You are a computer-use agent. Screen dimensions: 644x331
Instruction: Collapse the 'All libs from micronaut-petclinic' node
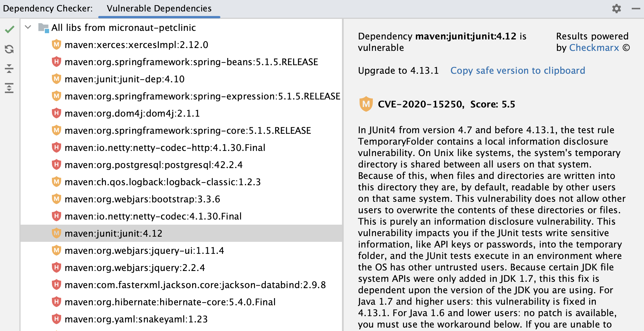[28, 27]
